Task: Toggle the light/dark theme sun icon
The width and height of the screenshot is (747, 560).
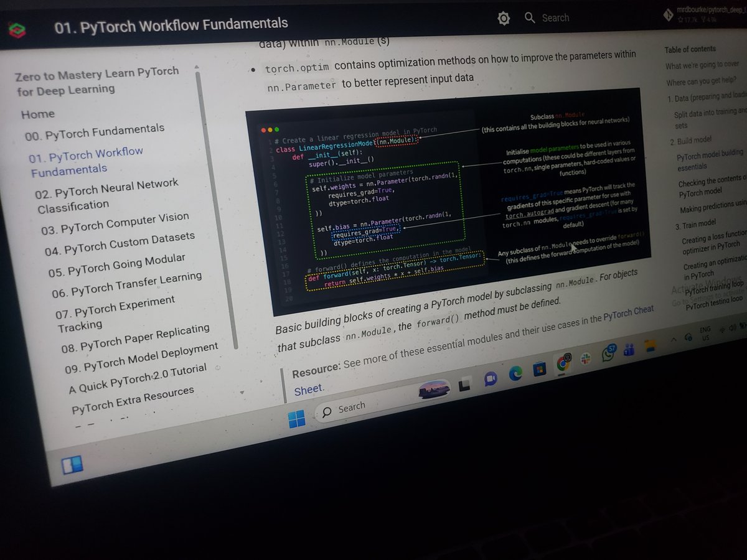Action: [x=504, y=19]
